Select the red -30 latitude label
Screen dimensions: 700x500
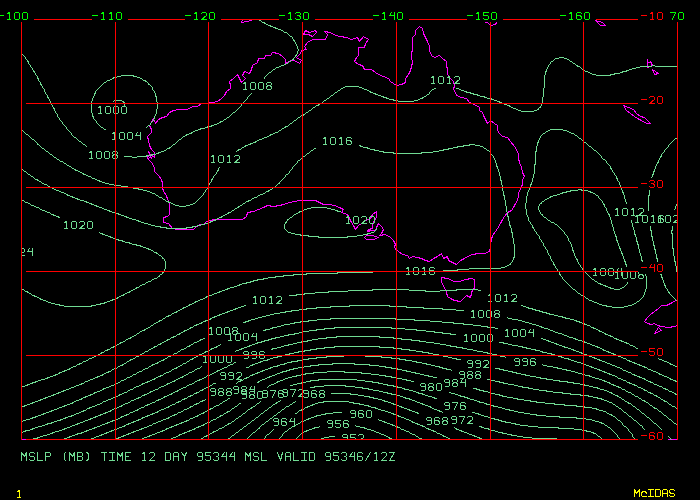pyautogui.click(x=655, y=184)
